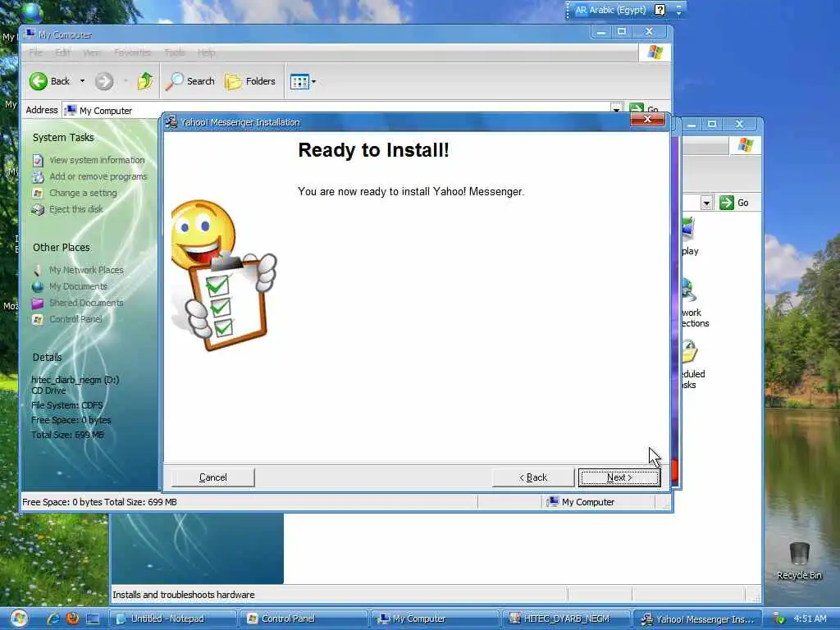
Task: Toggle the Folders pane
Action: point(250,81)
